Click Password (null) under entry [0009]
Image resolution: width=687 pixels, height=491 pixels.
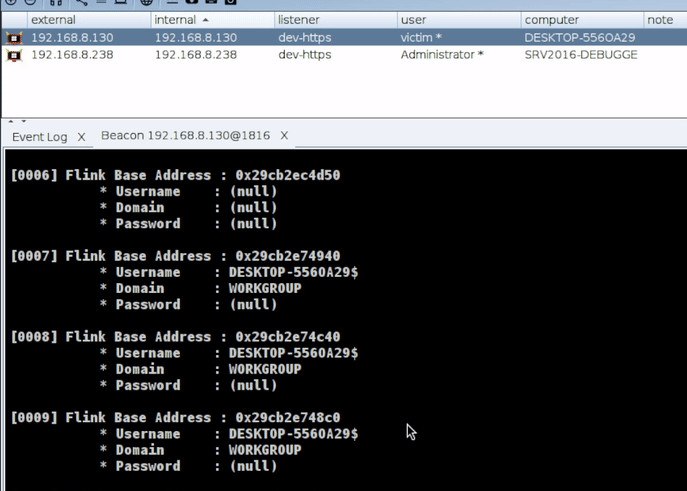pos(254,466)
